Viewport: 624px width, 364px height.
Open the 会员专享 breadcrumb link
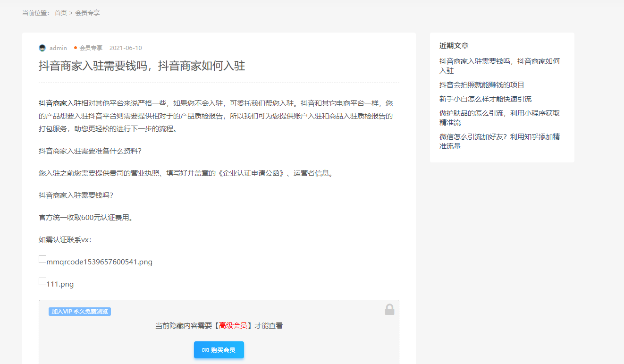[88, 13]
